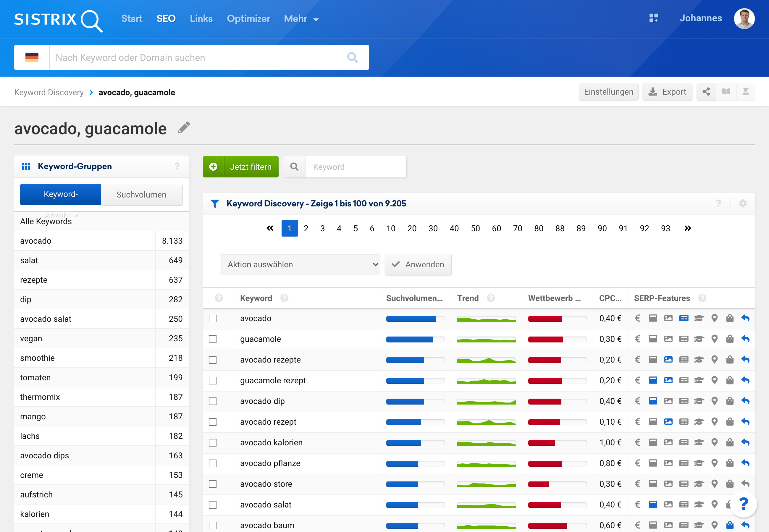Open the apps grid icon in header
The width and height of the screenshot is (769, 532).
(653, 18)
